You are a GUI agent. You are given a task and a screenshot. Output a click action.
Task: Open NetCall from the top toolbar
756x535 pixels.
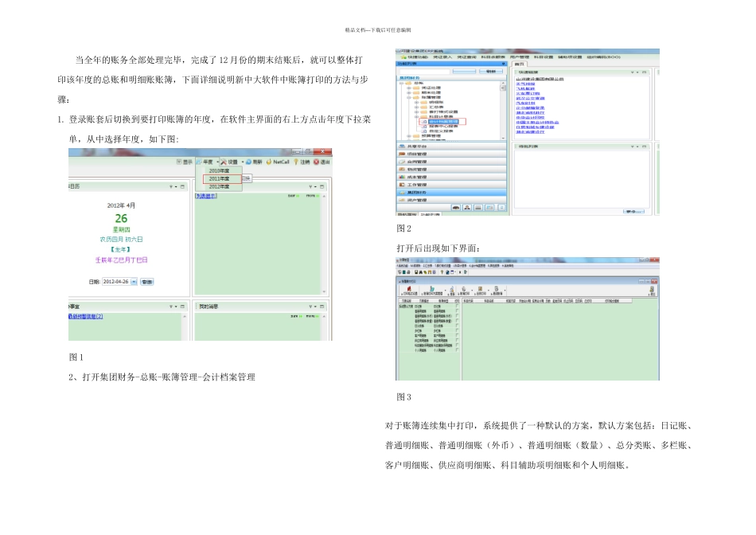pos(278,162)
